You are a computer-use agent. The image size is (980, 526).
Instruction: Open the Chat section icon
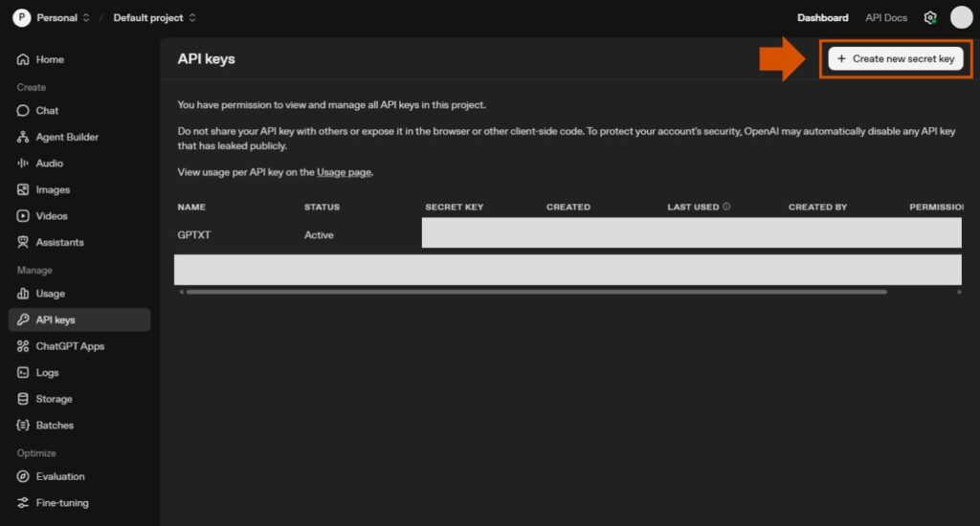click(x=23, y=111)
